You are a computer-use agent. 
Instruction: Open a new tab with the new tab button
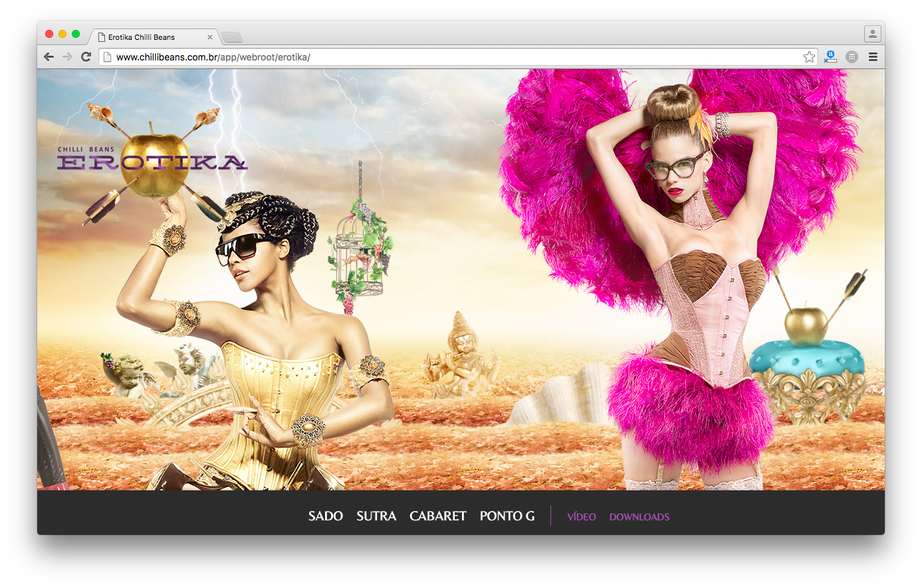(232, 37)
